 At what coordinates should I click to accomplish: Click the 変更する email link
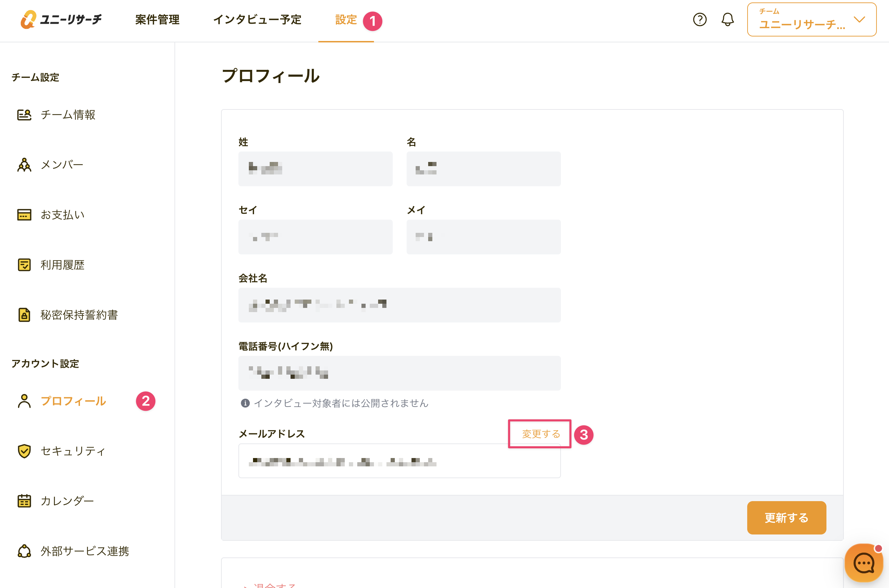(541, 434)
